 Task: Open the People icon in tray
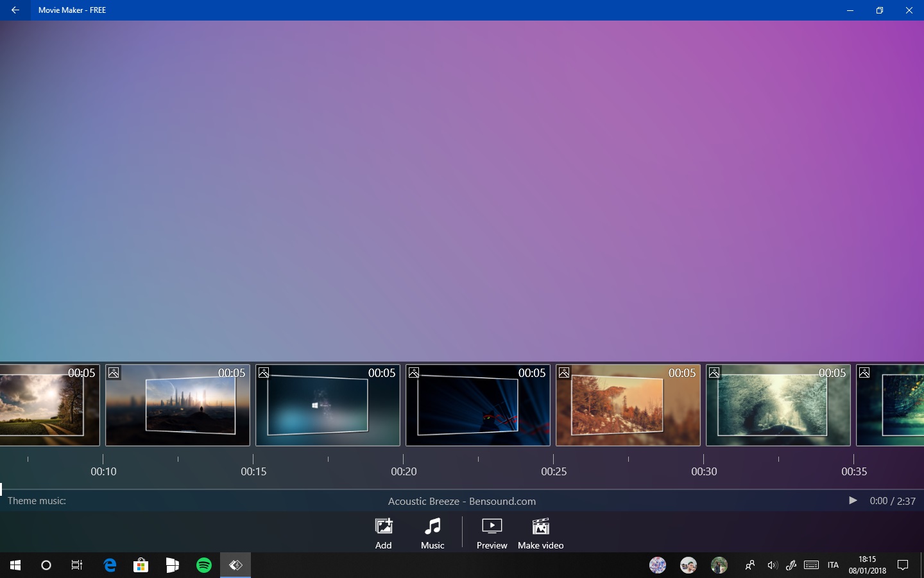[x=749, y=565]
